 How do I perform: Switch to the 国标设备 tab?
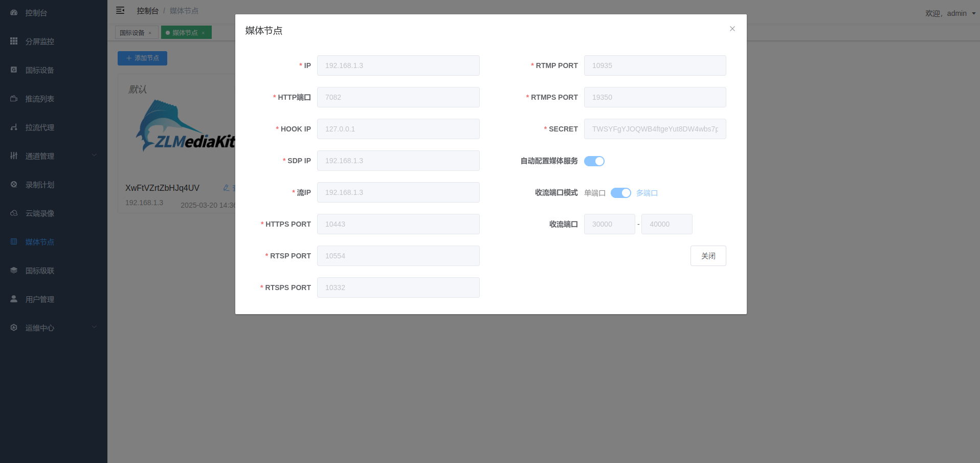(x=132, y=33)
